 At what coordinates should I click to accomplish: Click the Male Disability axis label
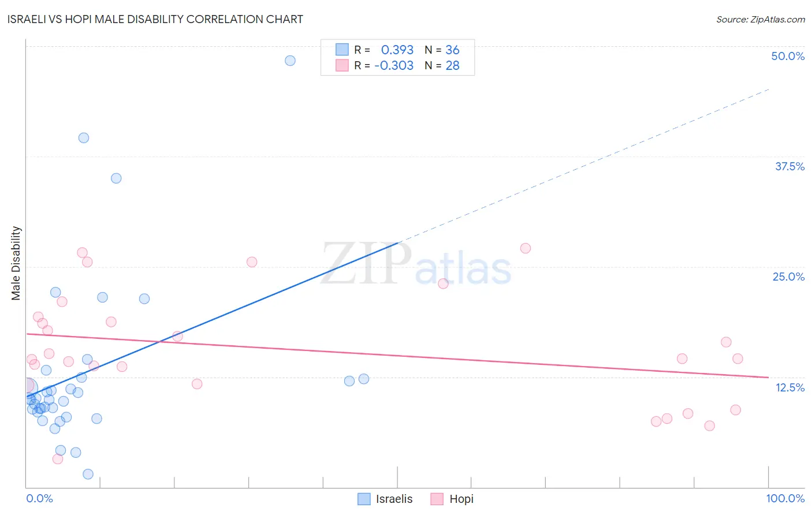(x=16, y=263)
